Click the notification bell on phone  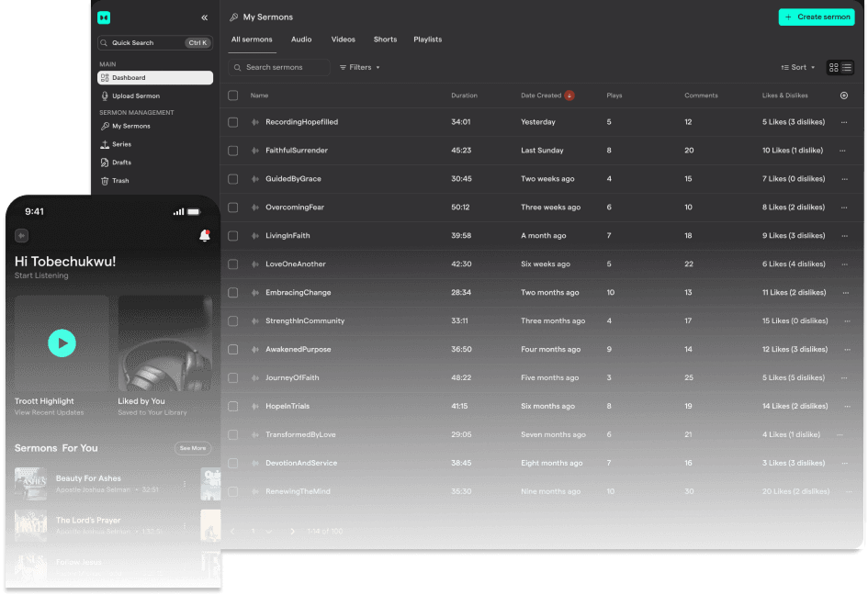(x=204, y=236)
